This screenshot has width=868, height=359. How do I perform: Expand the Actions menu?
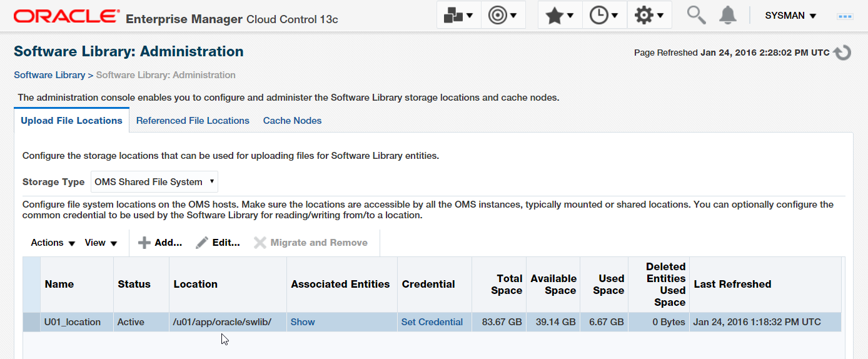[x=53, y=243]
